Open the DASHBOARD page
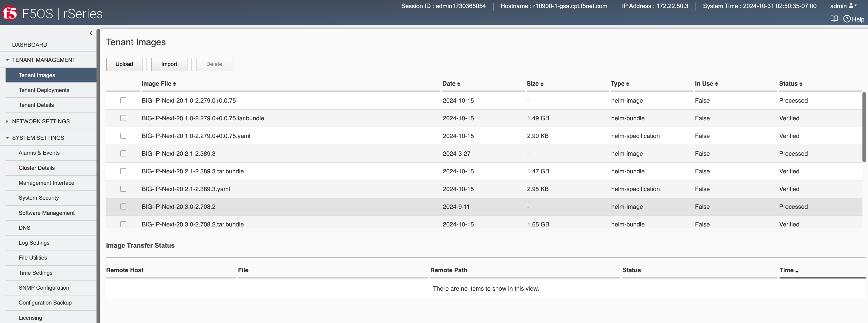 pyautogui.click(x=30, y=44)
